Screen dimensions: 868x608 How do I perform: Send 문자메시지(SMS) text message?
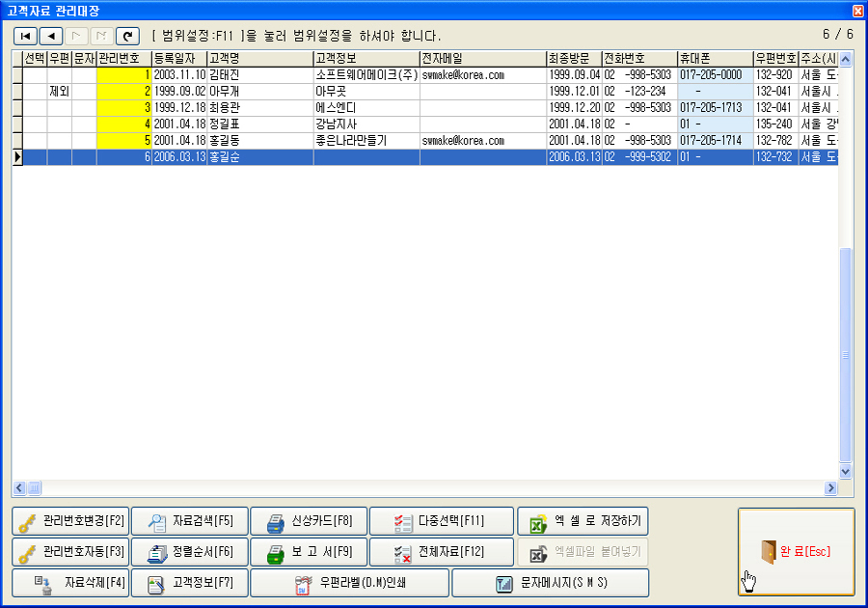click(x=551, y=583)
